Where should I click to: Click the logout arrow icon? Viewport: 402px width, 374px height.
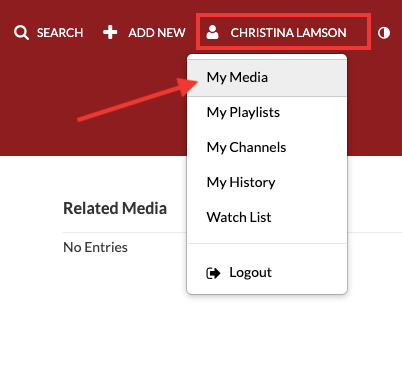(213, 273)
